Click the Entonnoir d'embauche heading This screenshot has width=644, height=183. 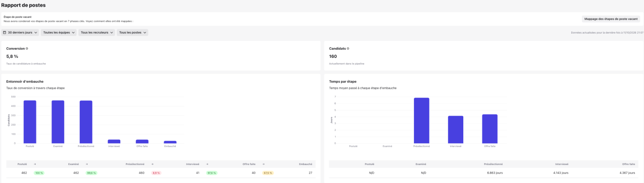(x=25, y=81)
